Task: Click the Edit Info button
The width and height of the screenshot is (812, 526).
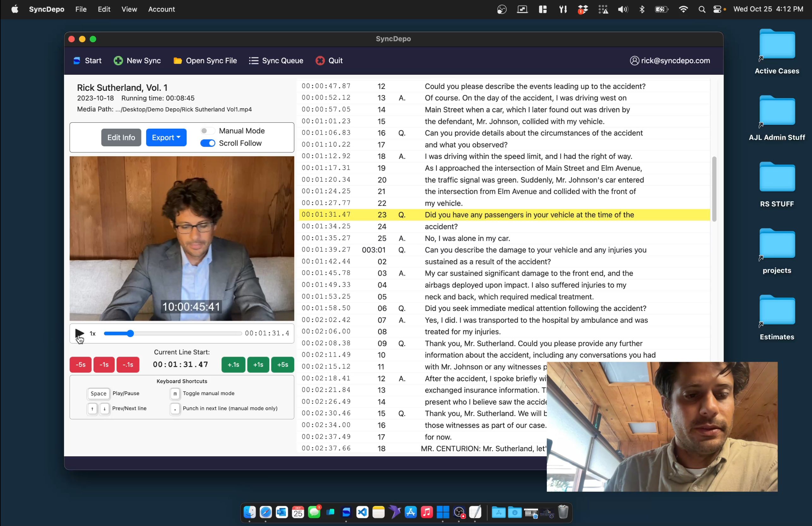Action: point(121,137)
